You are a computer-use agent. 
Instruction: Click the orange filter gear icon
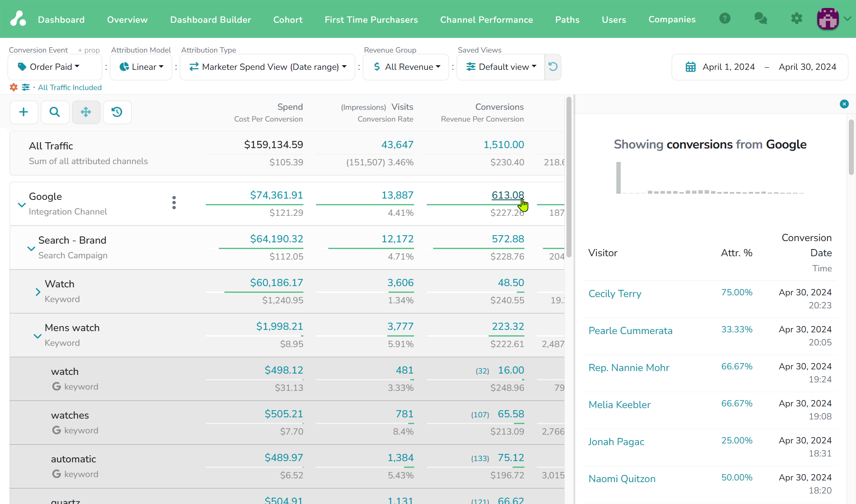tap(13, 87)
